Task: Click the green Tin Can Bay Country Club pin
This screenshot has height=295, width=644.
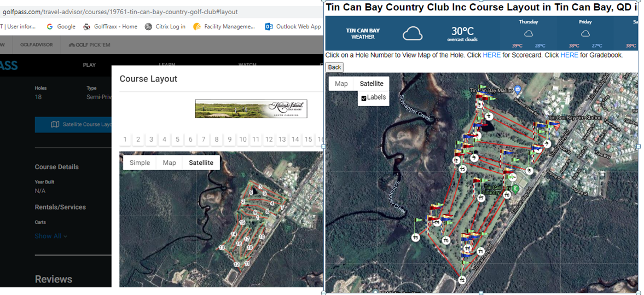Action: coord(516,189)
